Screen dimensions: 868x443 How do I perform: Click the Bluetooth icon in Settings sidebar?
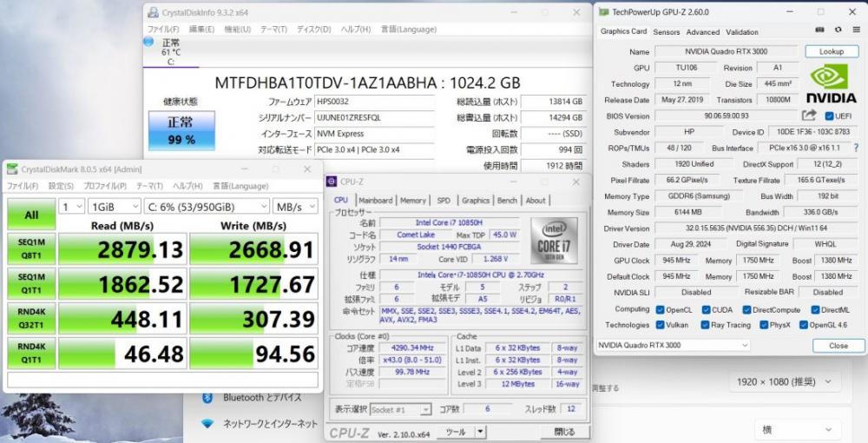[207, 398]
